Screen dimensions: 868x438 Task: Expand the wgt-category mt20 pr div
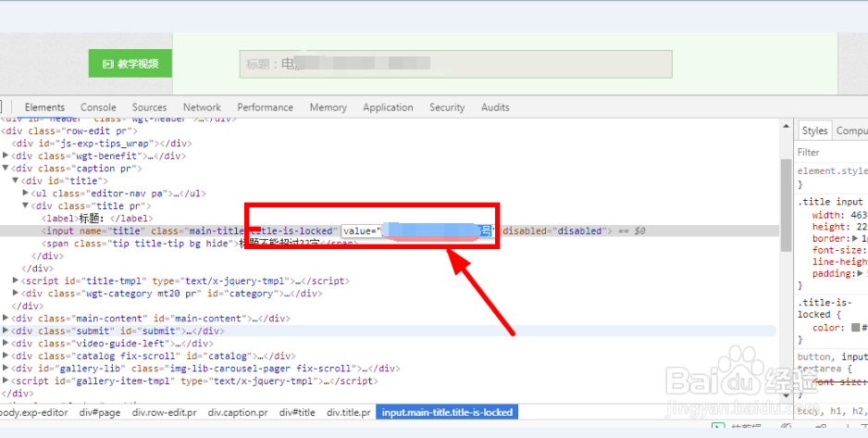(x=16, y=294)
